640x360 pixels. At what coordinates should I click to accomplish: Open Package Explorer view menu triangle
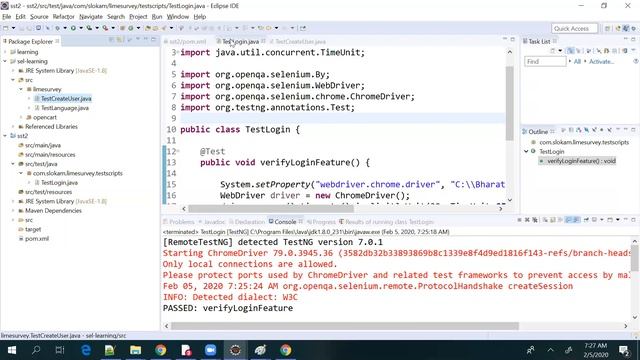(x=138, y=39)
